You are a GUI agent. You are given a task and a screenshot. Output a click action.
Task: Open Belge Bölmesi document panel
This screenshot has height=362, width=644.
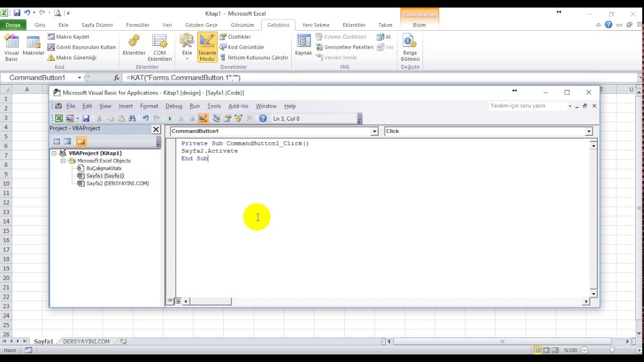pyautogui.click(x=410, y=48)
